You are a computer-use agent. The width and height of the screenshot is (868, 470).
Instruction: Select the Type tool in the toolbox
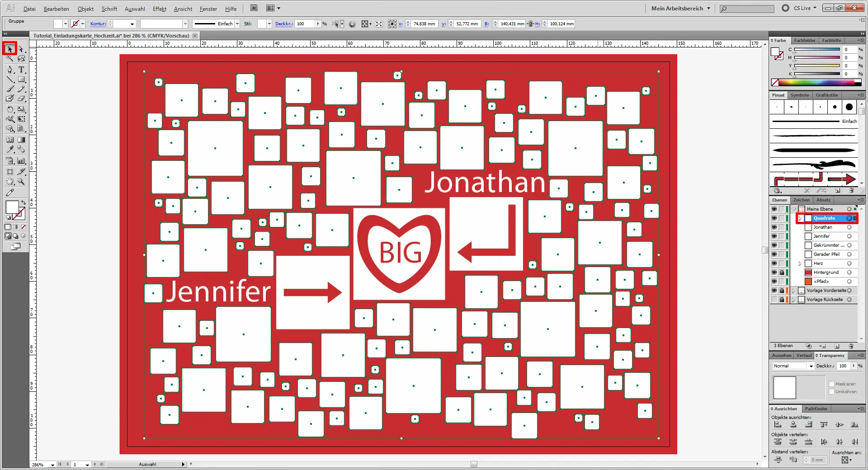click(x=21, y=70)
